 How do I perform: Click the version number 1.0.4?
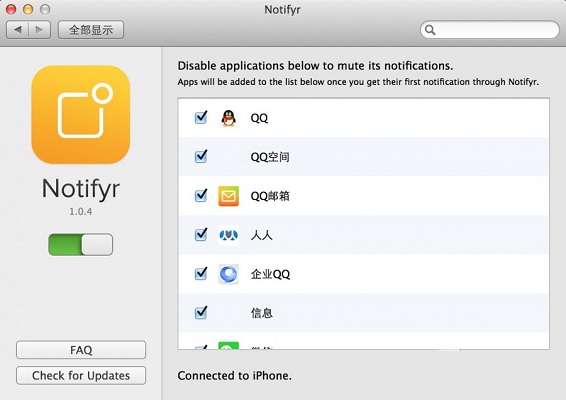point(80,212)
